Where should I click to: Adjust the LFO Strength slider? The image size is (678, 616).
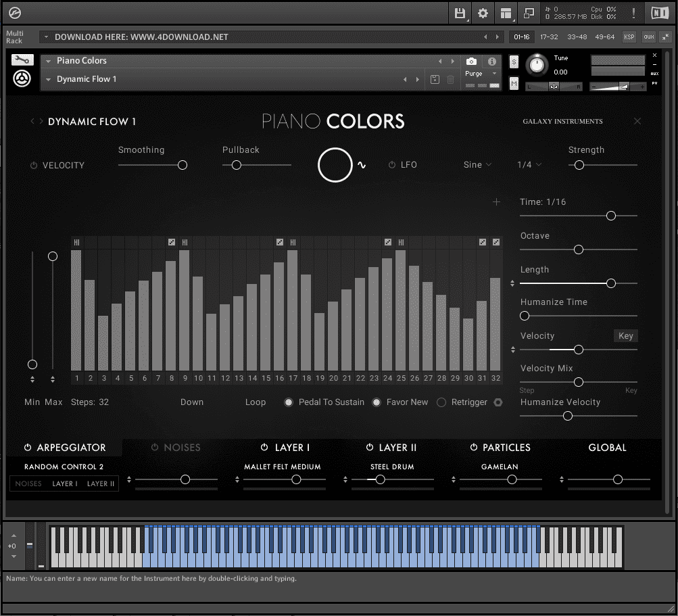click(579, 165)
